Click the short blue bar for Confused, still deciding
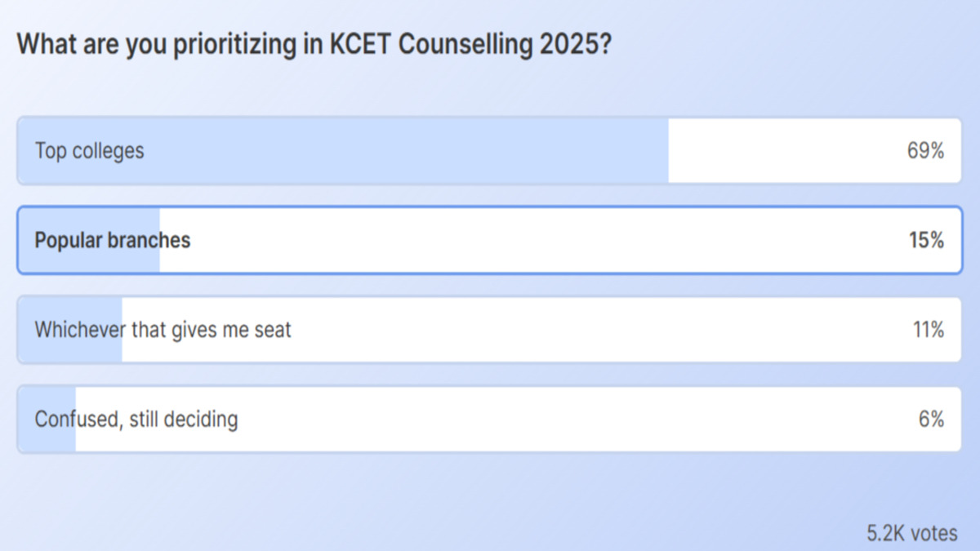The width and height of the screenshot is (980, 551). pos(45,419)
